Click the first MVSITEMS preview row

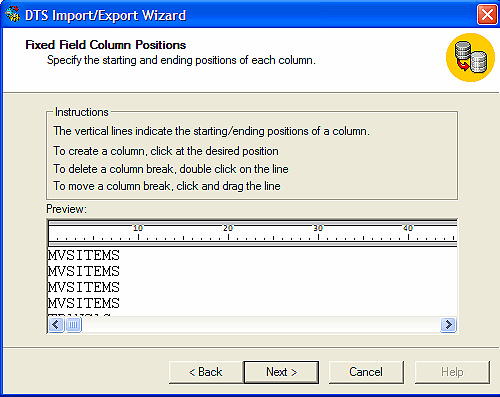pyautogui.click(x=84, y=256)
